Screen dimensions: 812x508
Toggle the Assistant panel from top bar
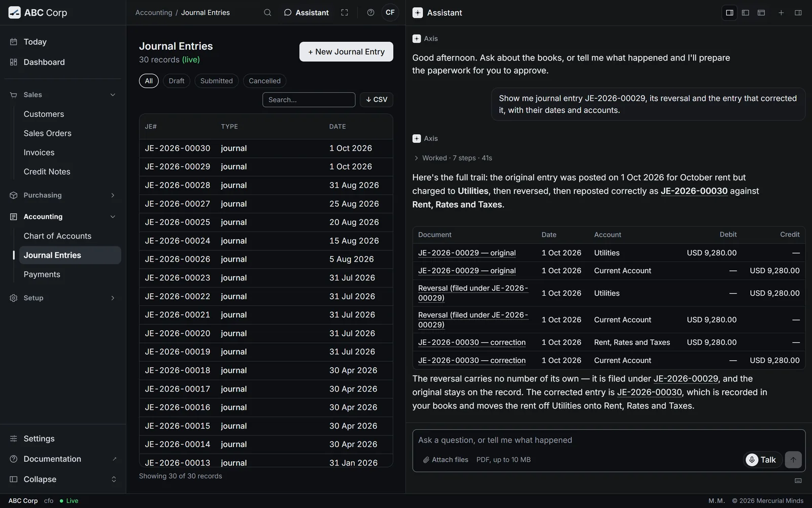[306, 13]
